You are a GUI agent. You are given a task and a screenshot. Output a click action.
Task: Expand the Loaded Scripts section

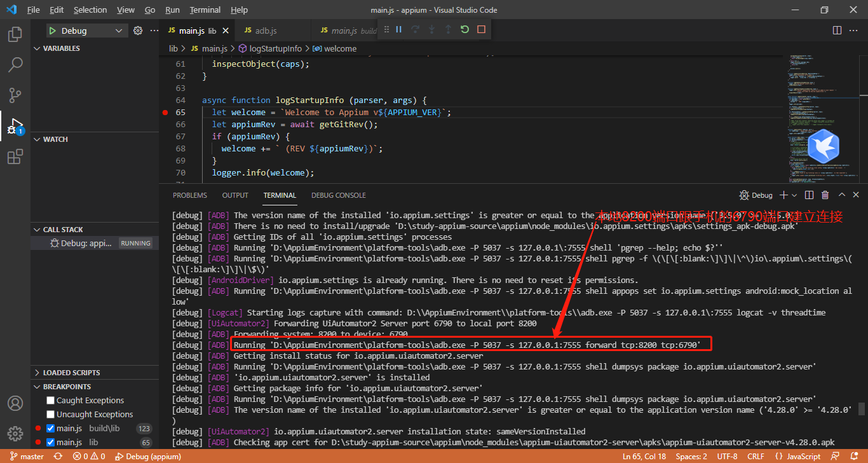click(x=71, y=373)
